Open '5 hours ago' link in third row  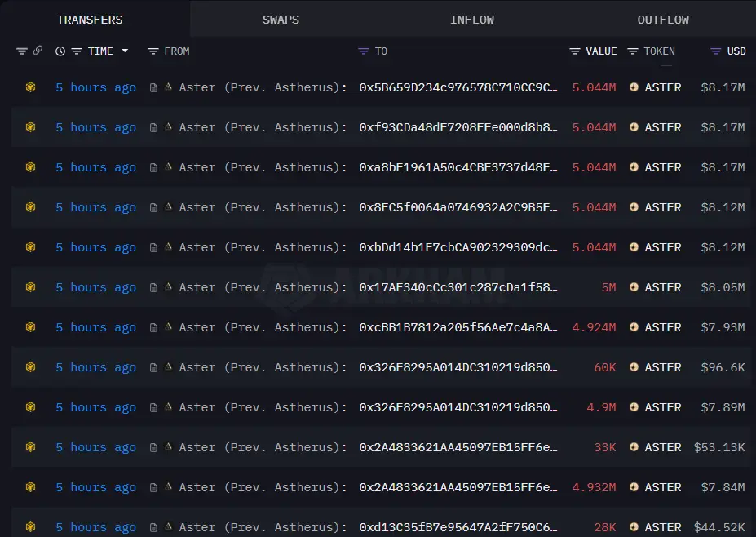pyautogui.click(x=95, y=167)
